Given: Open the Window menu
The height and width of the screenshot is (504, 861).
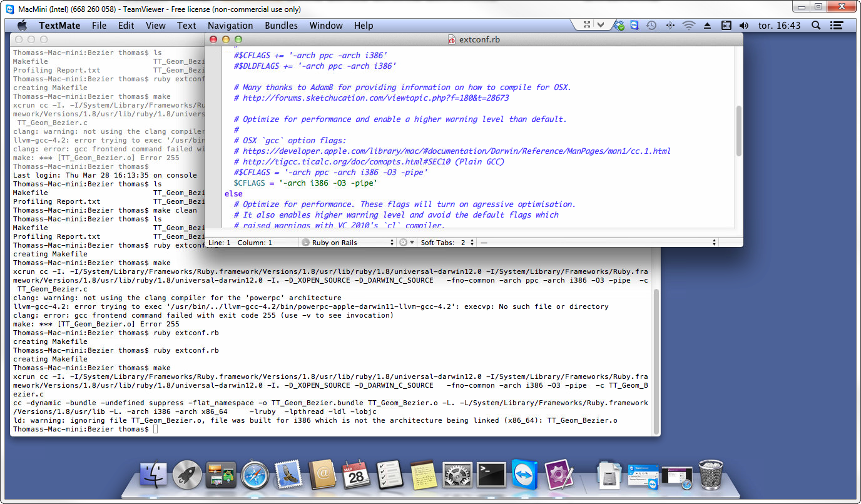Looking at the screenshot, I should [326, 26].
